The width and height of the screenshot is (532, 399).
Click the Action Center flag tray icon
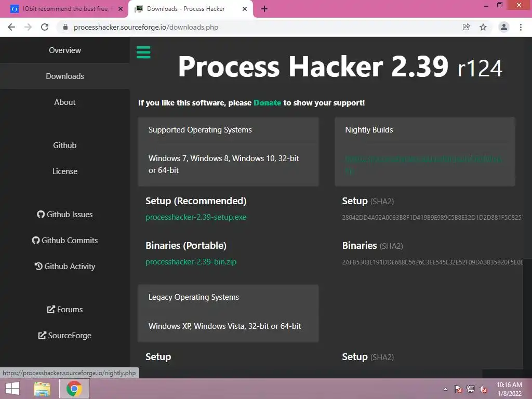458,389
